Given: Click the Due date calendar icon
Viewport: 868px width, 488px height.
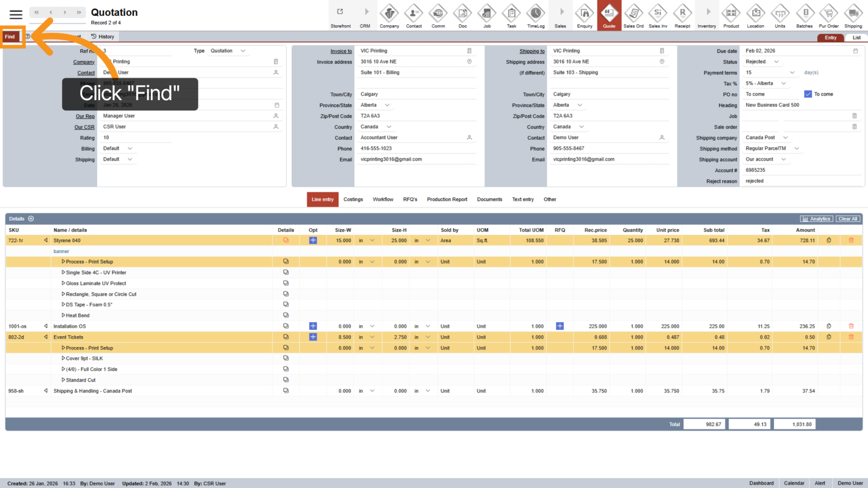Looking at the screenshot, I should [855, 51].
